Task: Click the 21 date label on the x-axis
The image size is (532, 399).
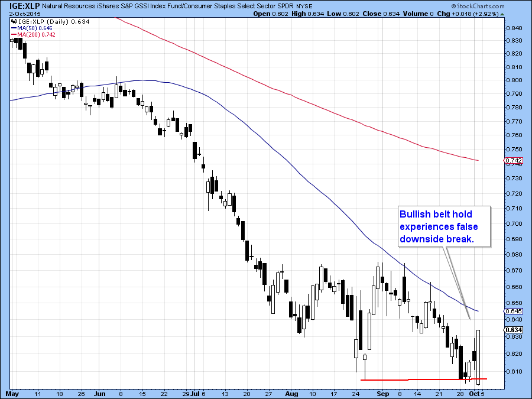Action: 439,394
